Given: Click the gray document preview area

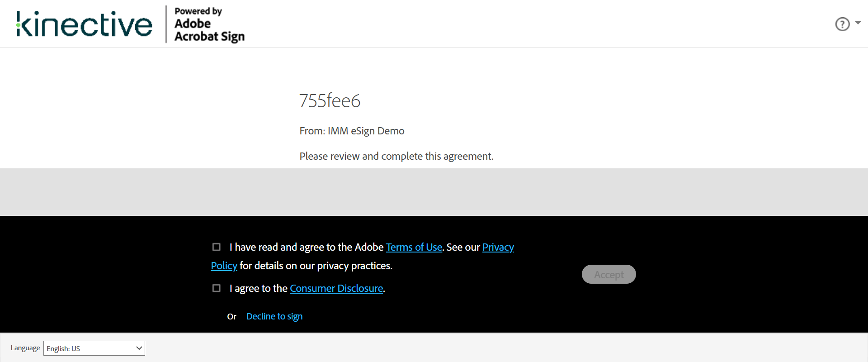Looking at the screenshot, I should pyautogui.click(x=434, y=192).
